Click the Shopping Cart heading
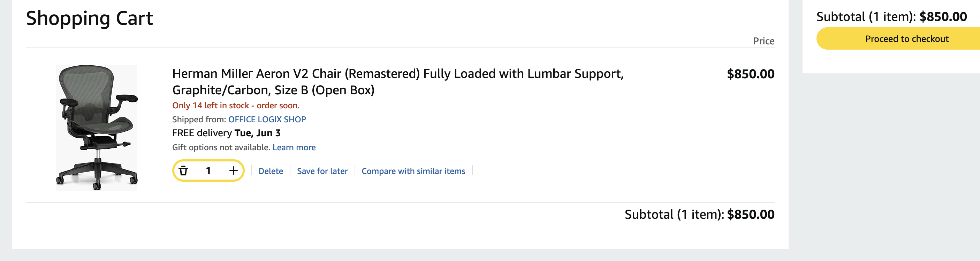This screenshot has height=261, width=980. [x=89, y=18]
